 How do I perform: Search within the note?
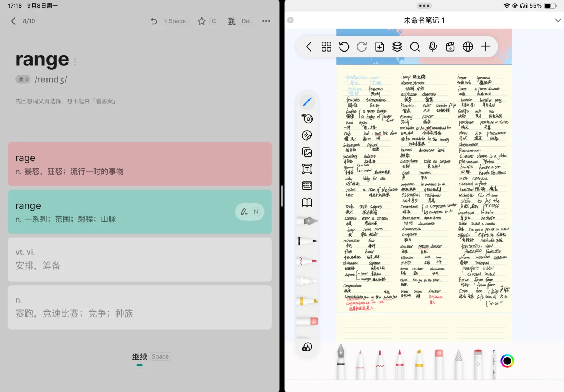415,47
